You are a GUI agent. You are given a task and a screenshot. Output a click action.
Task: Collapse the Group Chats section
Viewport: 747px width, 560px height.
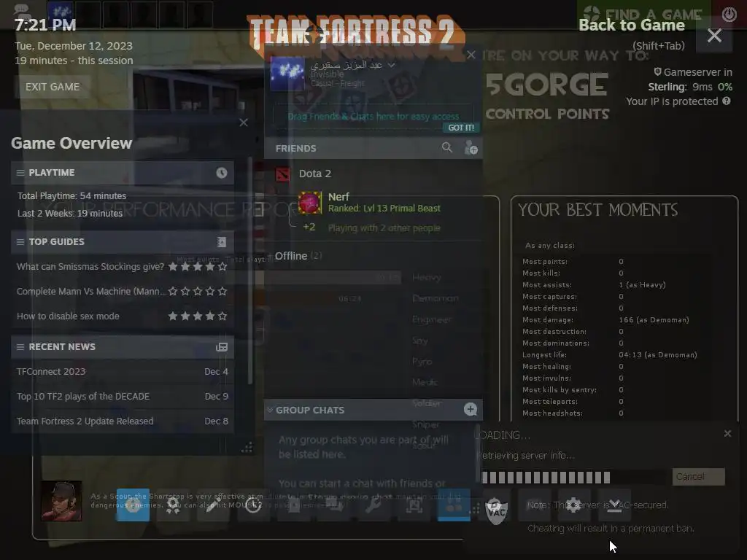270,410
